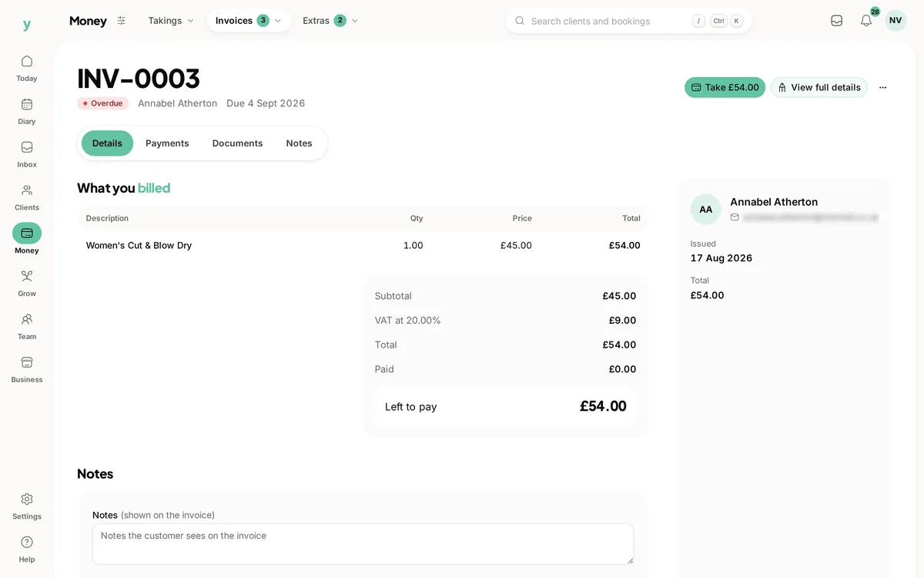This screenshot has height=578, width=924.
Task: Go to Inbox in sidebar
Action: point(27,154)
